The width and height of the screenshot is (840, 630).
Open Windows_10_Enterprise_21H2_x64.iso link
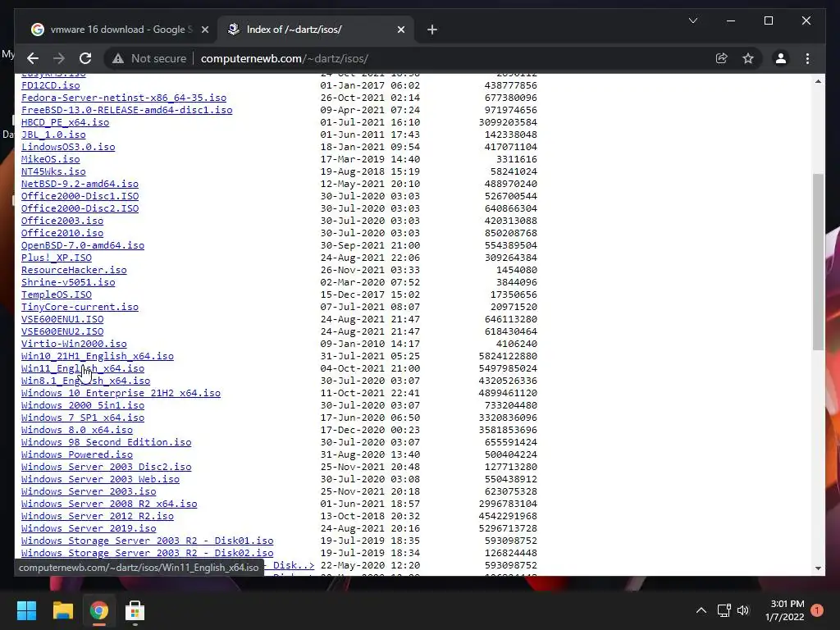click(x=121, y=393)
